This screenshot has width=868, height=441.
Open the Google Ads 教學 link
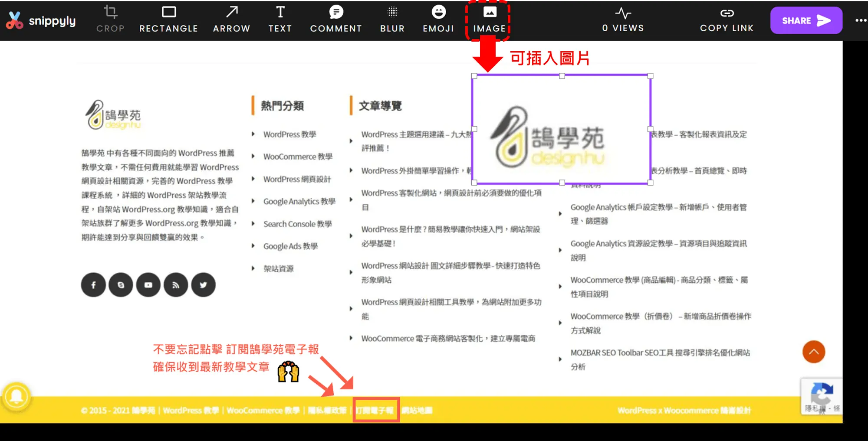coord(290,246)
